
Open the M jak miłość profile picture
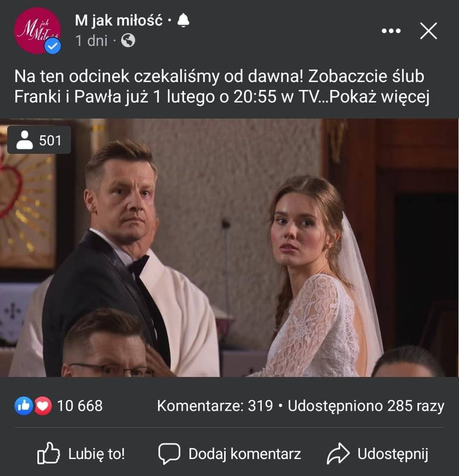[x=37, y=31]
